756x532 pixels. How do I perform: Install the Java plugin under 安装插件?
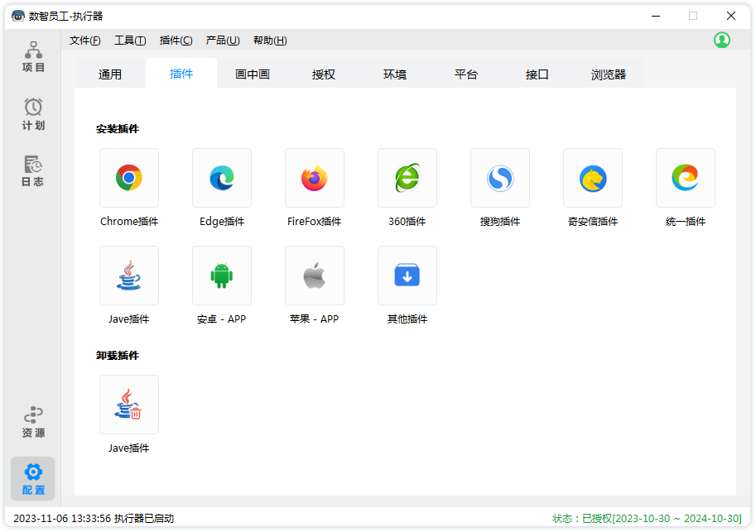point(129,276)
